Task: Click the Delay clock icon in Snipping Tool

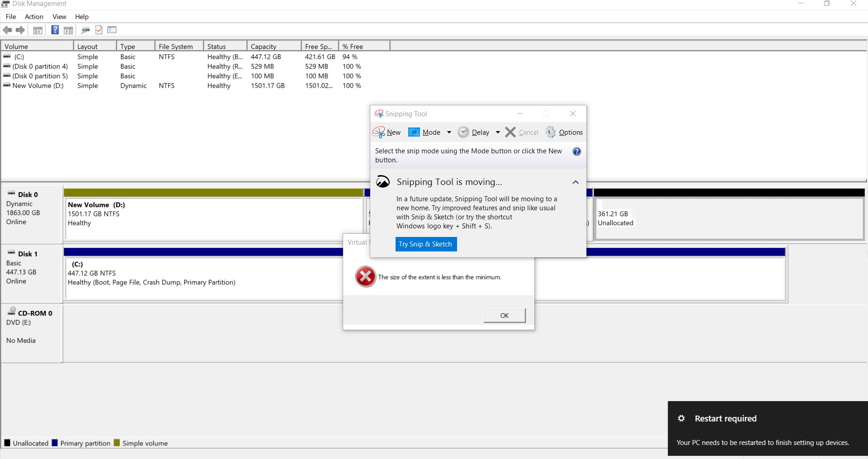Action: click(x=463, y=132)
